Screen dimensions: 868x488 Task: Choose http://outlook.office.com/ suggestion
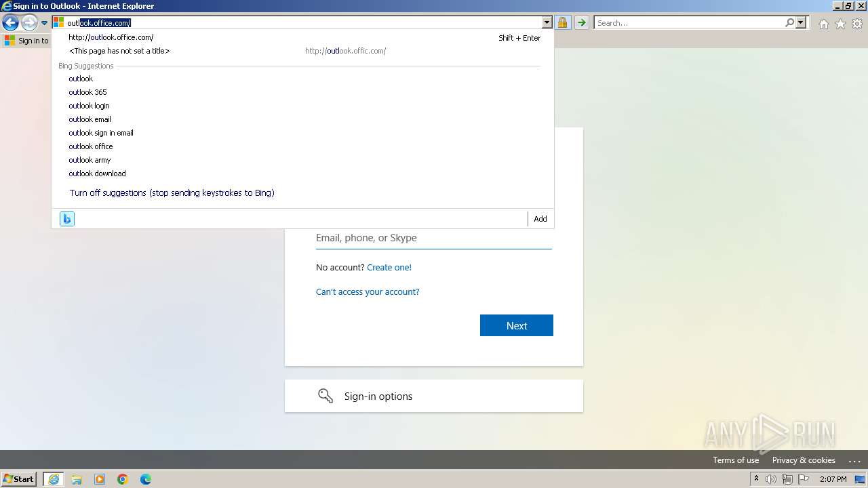303,37
